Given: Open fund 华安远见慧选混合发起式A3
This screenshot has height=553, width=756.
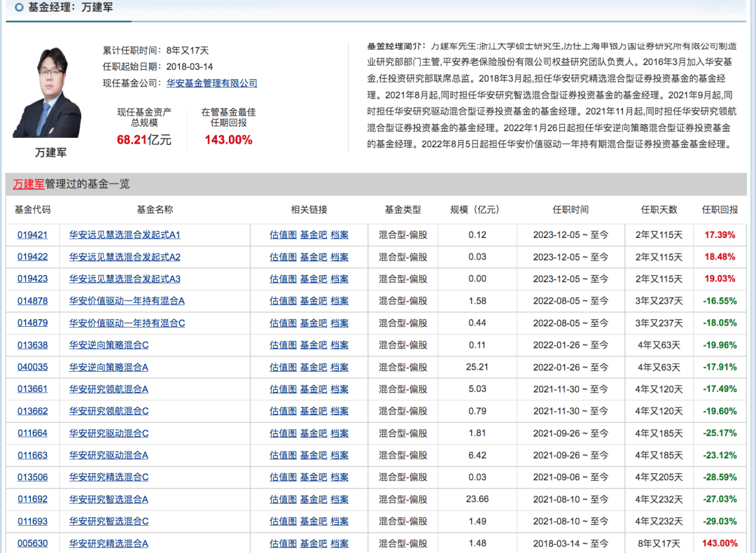Looking at the screenshot, I should click(125, 279).
